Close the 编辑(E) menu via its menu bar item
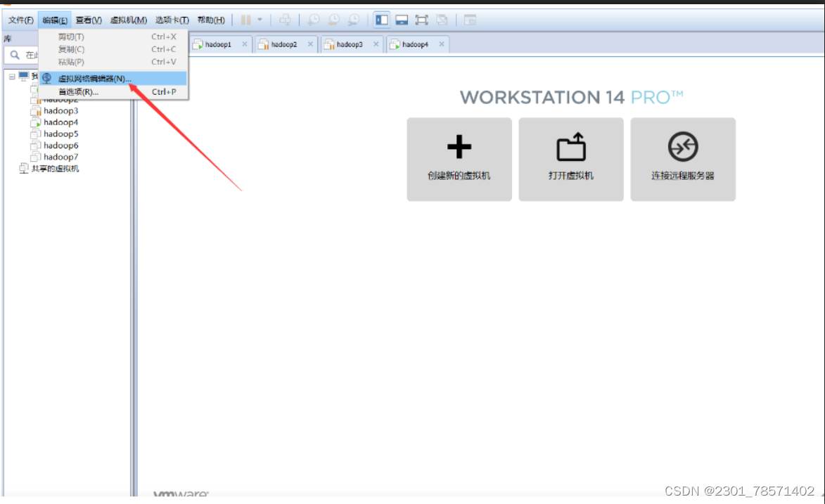This screenshot has width=825, height=504. [55, 20]
